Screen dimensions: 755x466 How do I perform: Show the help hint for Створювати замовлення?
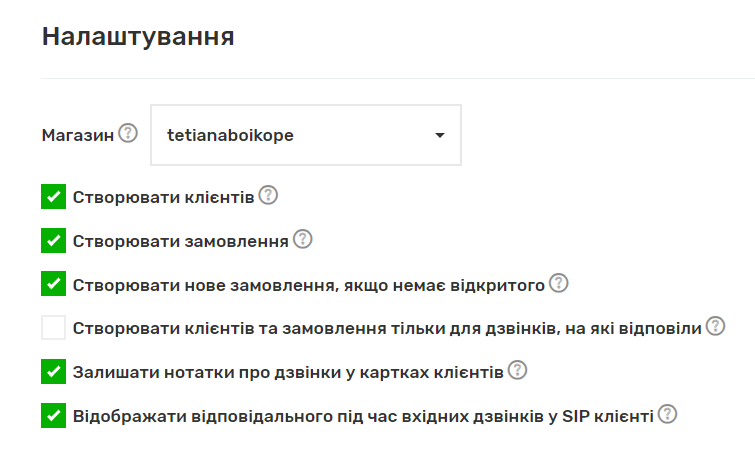[303, 240]
